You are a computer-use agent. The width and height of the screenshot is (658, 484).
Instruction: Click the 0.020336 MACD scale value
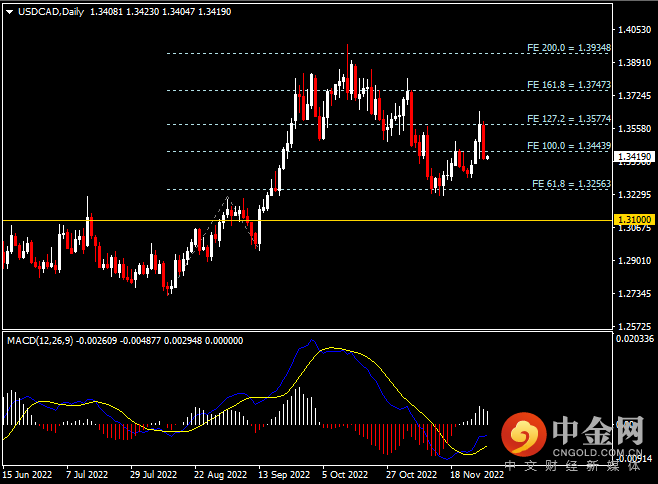(x=634, y=339)
